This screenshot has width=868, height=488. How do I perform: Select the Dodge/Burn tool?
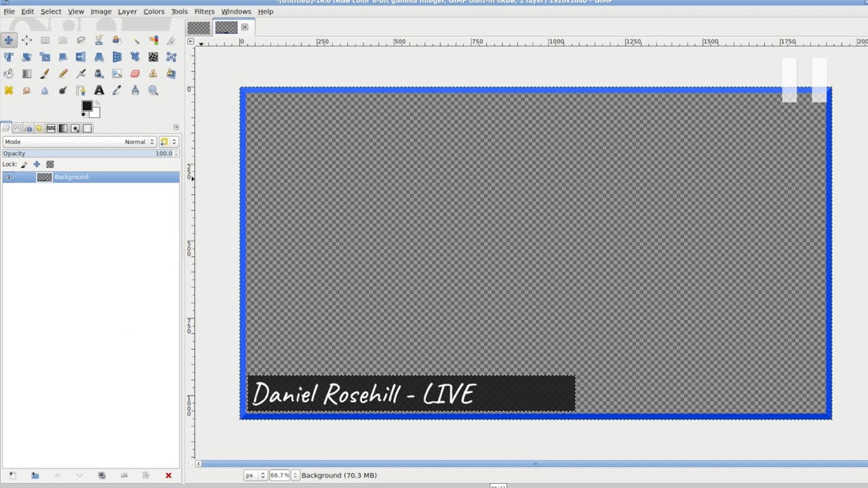[x=63, y=90]
